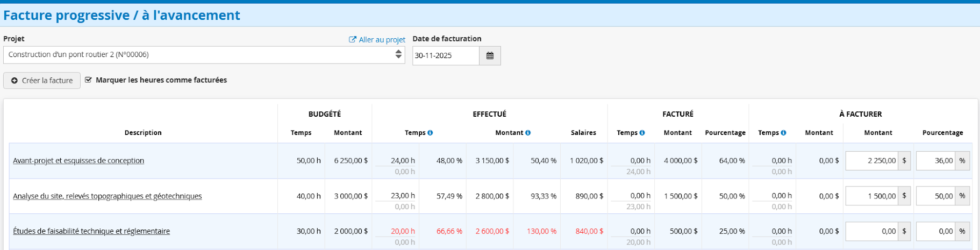Image resolution: width=980 pixels, height=250 pixels.
Task: Click the red 2 600,00 $ amount
Action: (492, 231)
